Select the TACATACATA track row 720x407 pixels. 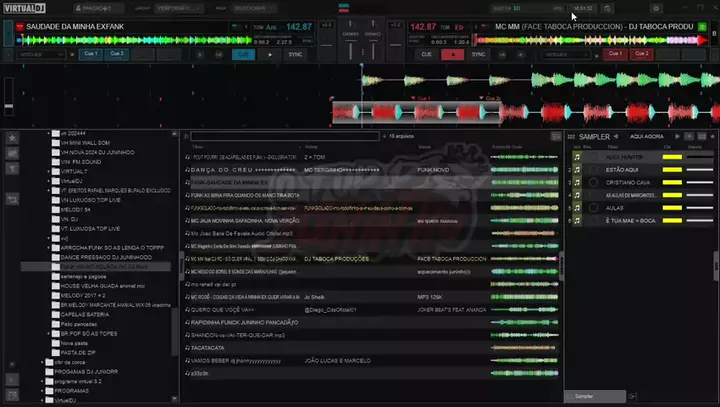[371, 348]
